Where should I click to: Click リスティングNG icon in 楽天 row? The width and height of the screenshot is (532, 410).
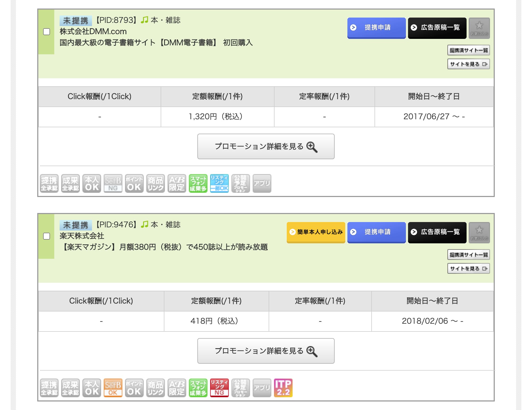coord(219,388)
